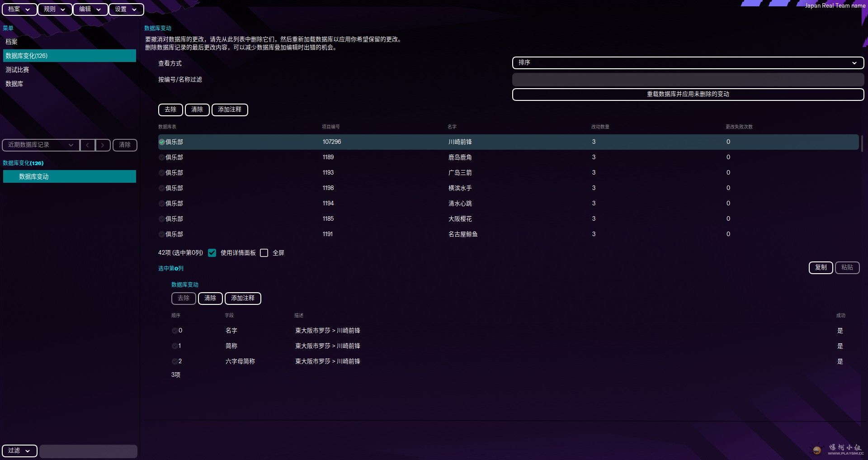Click the 清除 button beside history arrows

pos(125,145)
